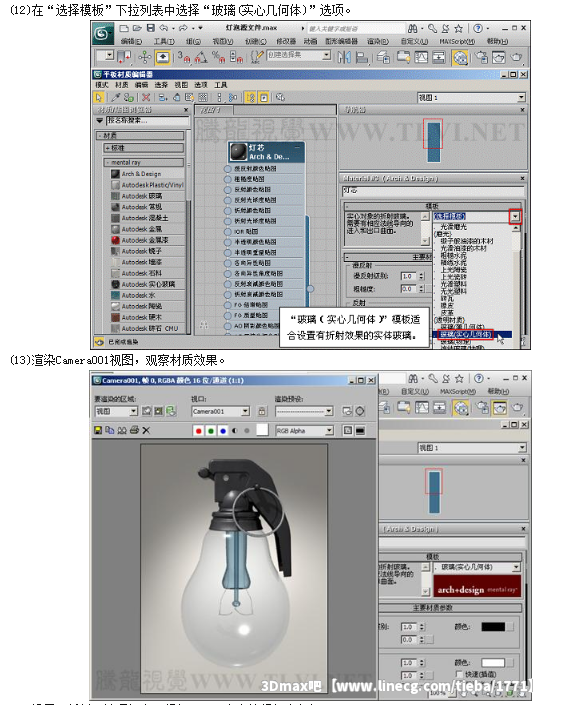Click the eyedropper Pick Material icon in Slate toolbar

[x=116, y=97]
